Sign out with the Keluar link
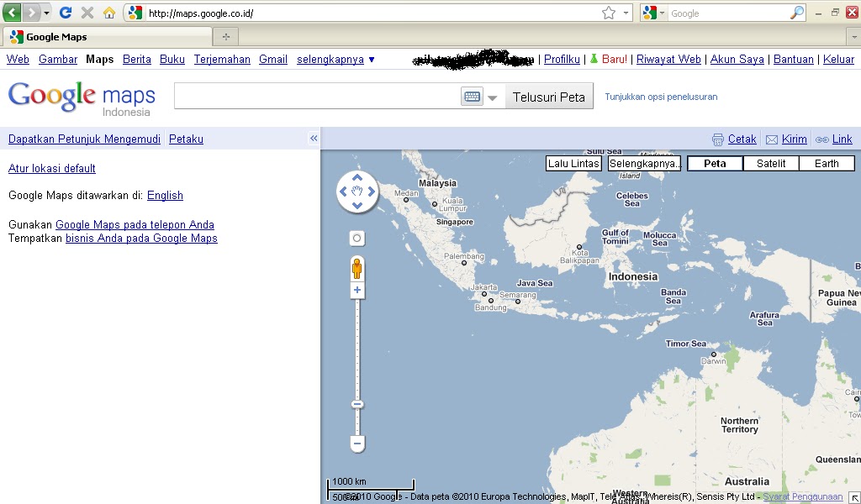The height and width of the screenshot is (504, 861). coord(838,60)
